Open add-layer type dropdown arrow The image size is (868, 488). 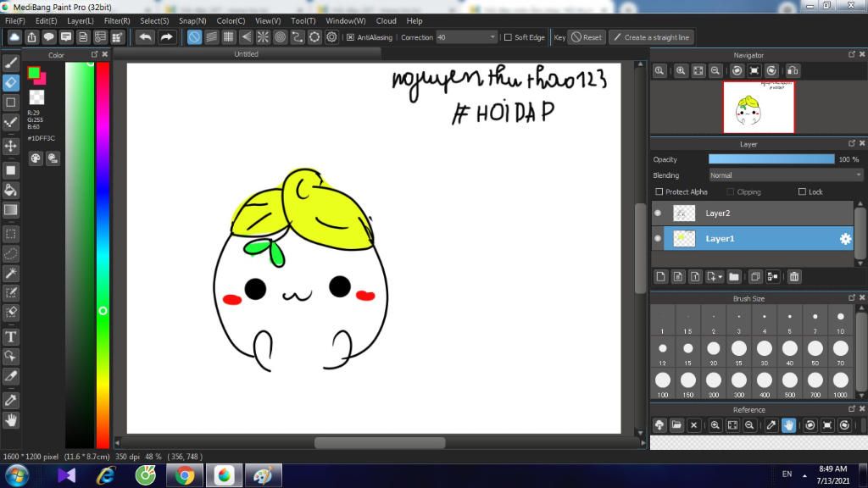click(x=720, y=277)
